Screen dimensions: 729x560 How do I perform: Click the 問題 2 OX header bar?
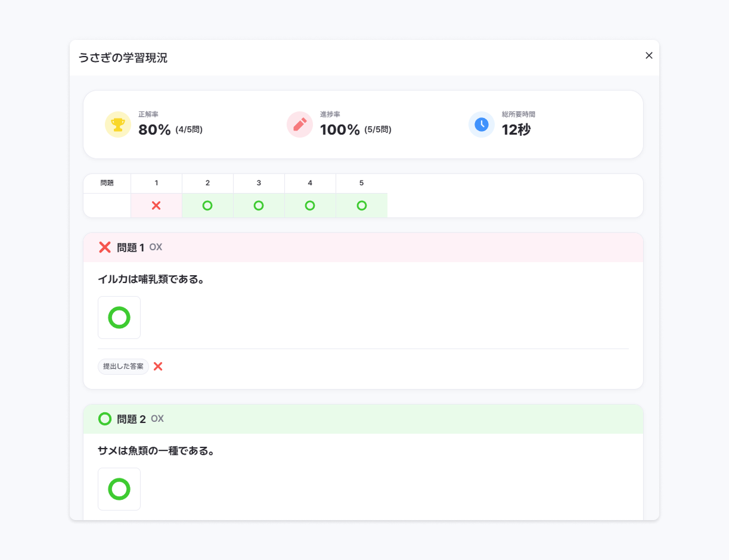click(363, 419)
